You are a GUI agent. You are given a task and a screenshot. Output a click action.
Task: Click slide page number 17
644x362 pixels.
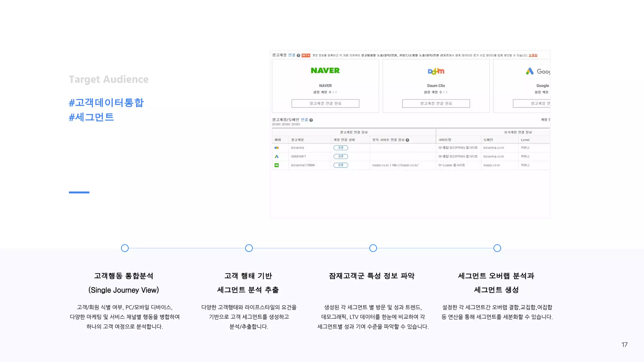pyautogui.click(x=625, y=345)
